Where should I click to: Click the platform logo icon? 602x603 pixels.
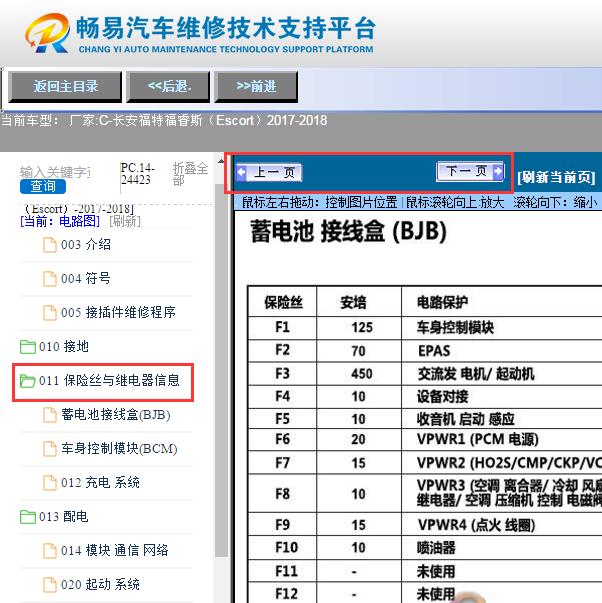(47, 33)
